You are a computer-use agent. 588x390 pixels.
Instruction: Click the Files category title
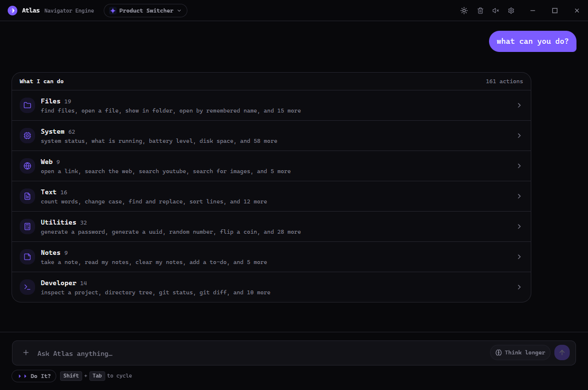tap(50, 101)
